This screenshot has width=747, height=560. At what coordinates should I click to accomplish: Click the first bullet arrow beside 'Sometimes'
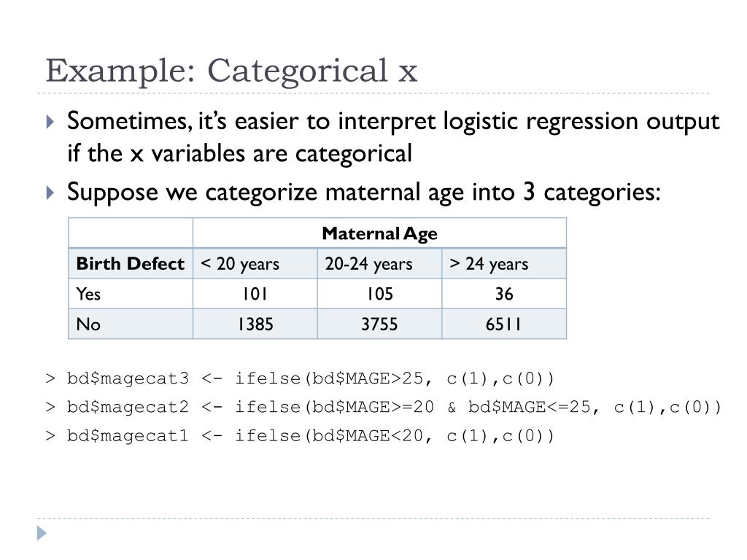click(50, 122)
